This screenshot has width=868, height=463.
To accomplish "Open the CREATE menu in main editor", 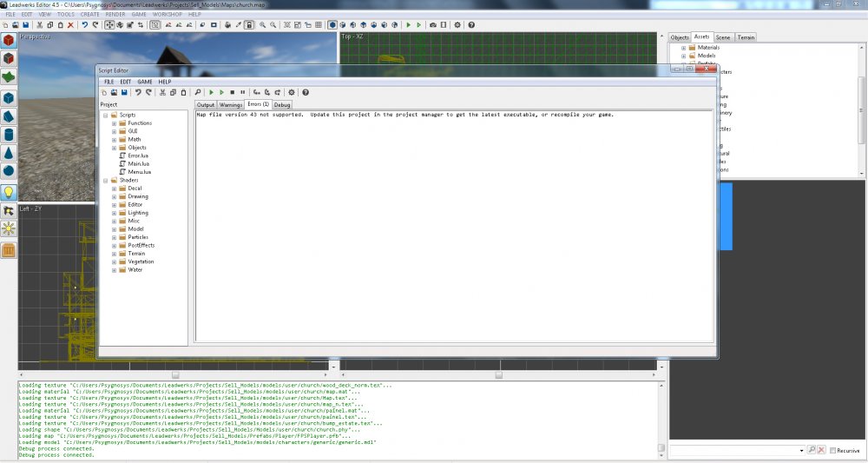I will point(89,15).
